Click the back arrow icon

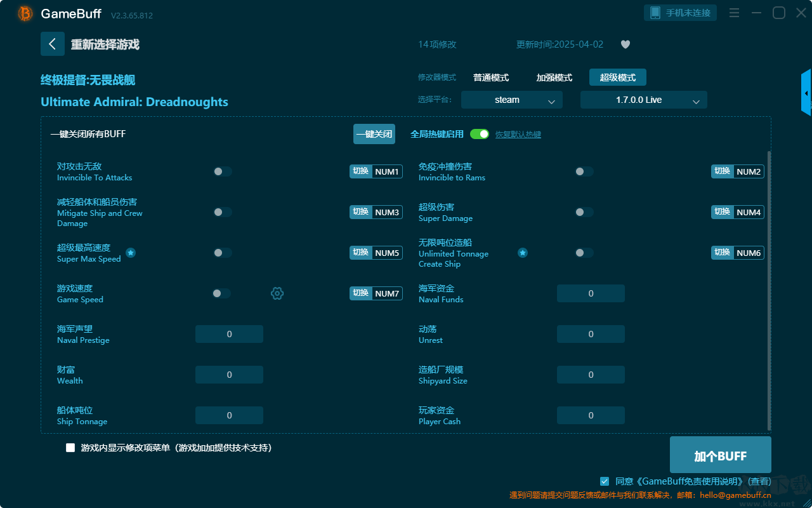(53, 44)
